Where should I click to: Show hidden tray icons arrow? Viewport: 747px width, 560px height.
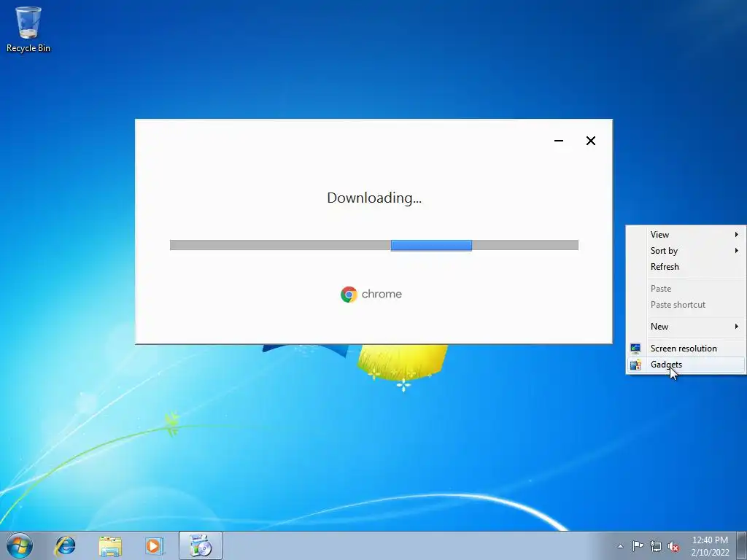(620, 546)
